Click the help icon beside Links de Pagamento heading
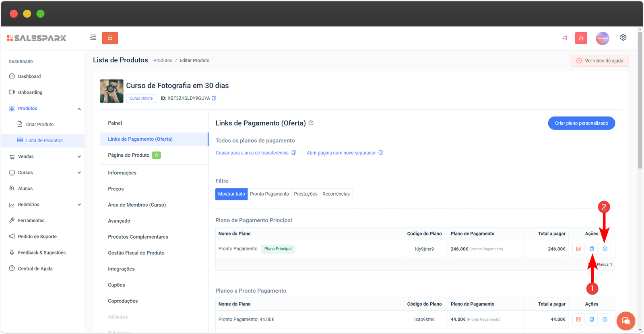Image resolution: width=644 pixels, height=334 pixels. coord(311,123)
